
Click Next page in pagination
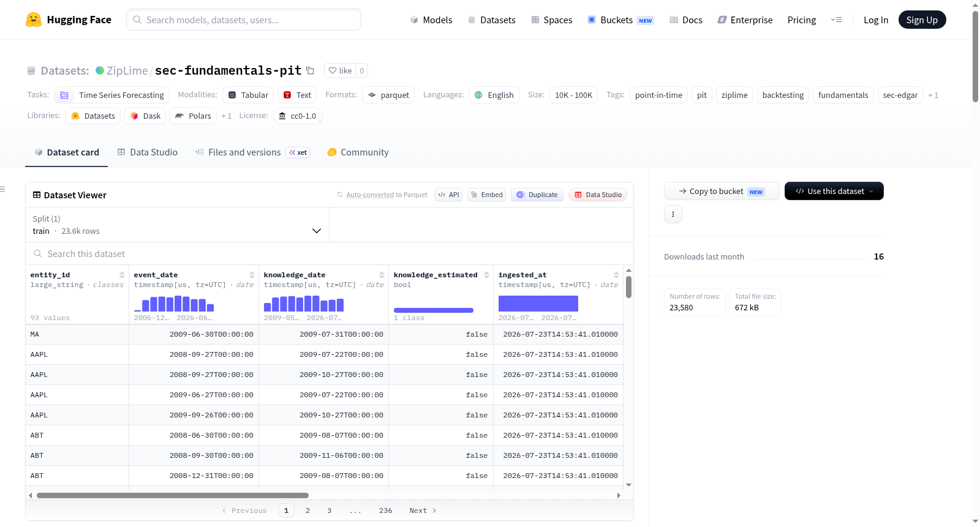click(423, 510)
